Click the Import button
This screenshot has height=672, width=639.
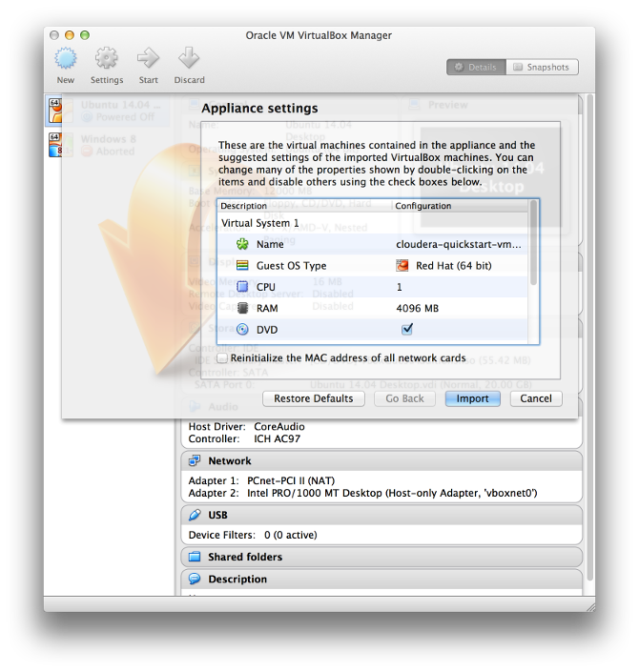[x=472, y=398]
